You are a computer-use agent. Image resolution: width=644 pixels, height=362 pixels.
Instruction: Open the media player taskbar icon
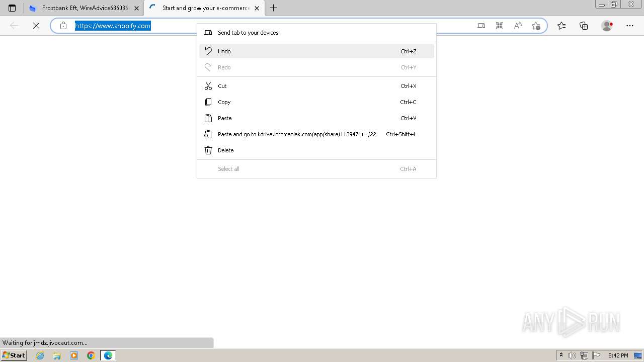pyautogui.click(x=74, y=355)
